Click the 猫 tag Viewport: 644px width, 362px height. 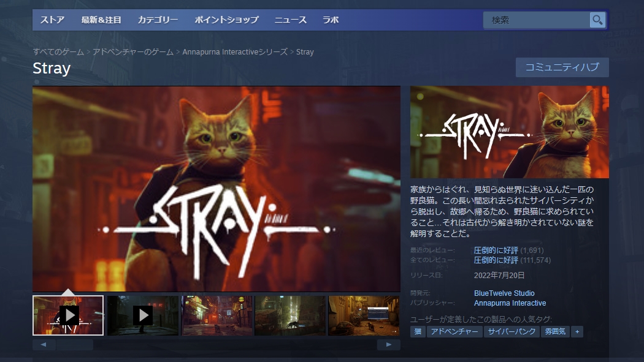[418, 331]
